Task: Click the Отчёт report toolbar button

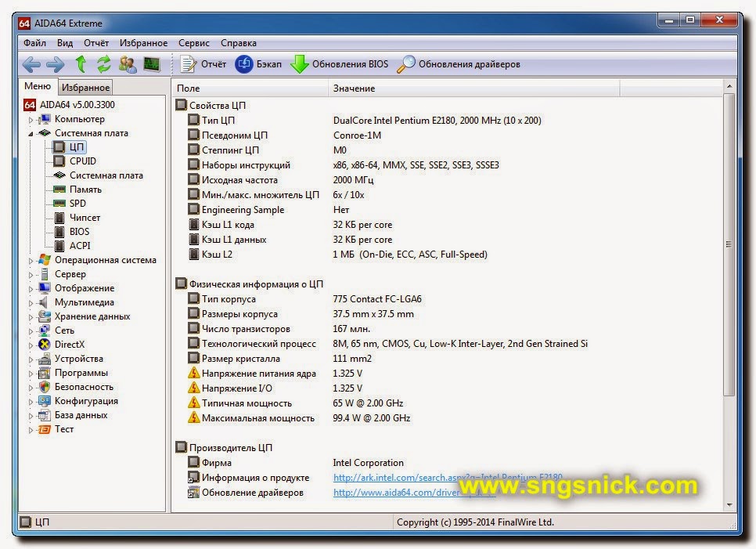Action: pos(203,64)
